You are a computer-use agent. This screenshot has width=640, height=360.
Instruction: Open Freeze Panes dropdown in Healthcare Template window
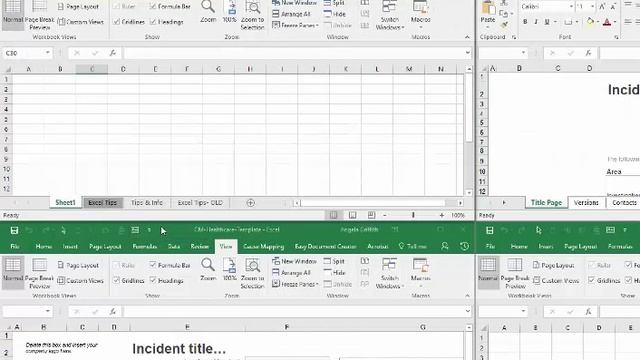coord(295,284)
